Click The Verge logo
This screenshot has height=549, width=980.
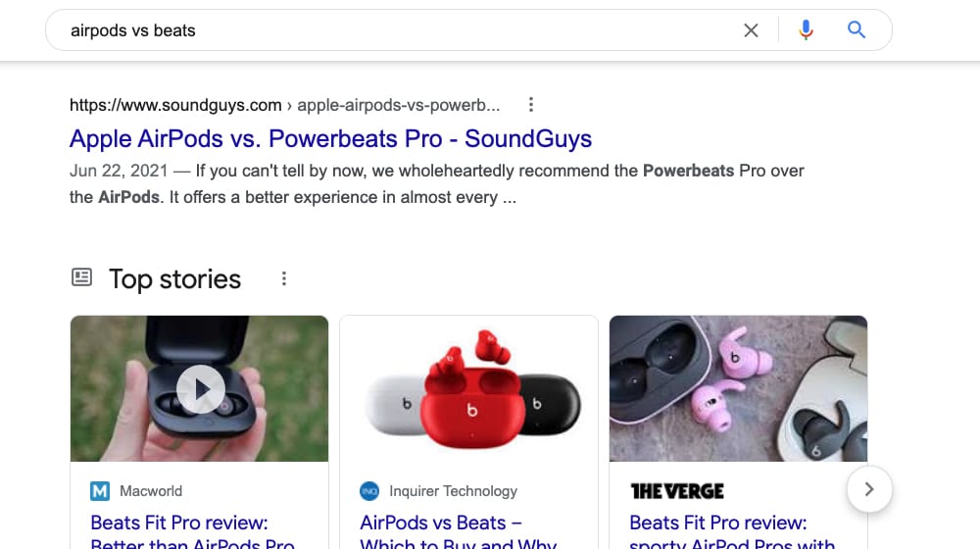(x=677, y=491)
